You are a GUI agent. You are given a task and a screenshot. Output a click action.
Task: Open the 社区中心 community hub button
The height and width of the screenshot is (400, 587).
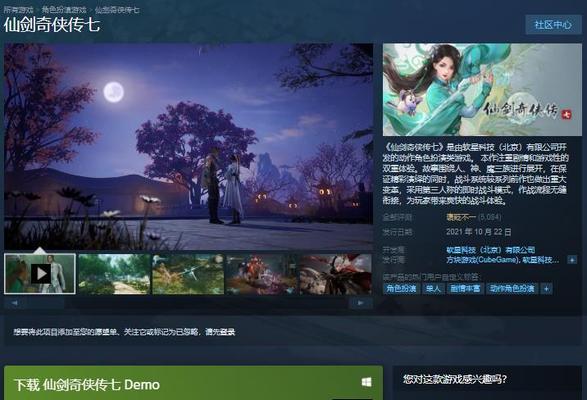pos(553,25)
